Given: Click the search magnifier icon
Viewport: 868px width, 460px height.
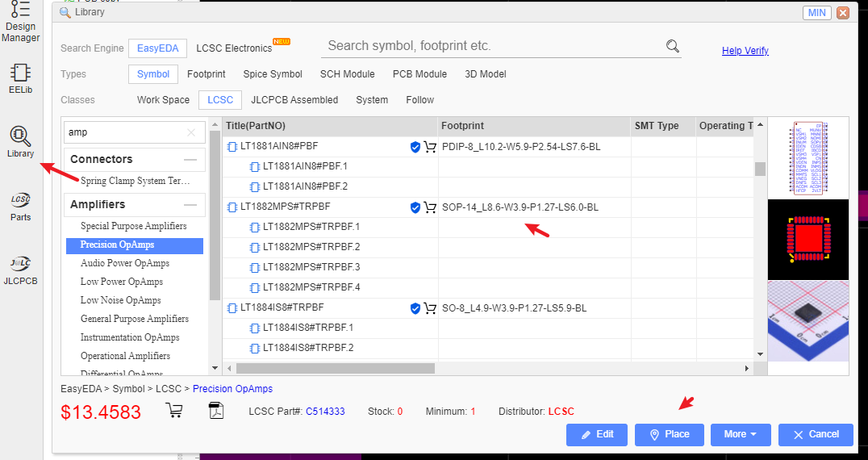Looking at the screenshot, I should (672, 46).
